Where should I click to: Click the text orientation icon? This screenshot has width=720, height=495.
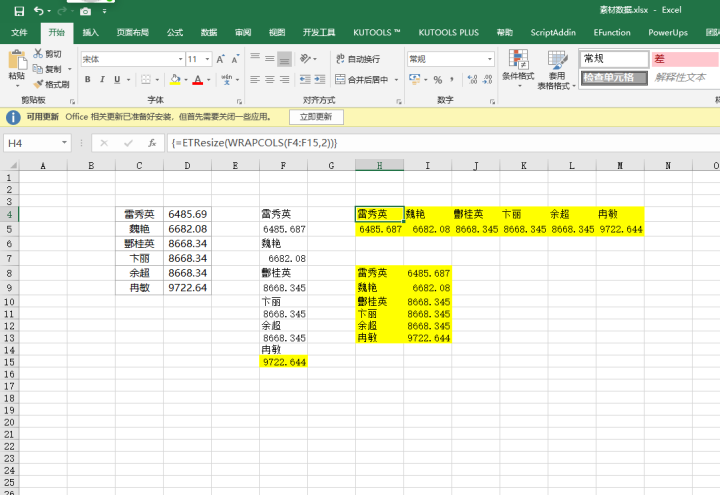[305, 58]
